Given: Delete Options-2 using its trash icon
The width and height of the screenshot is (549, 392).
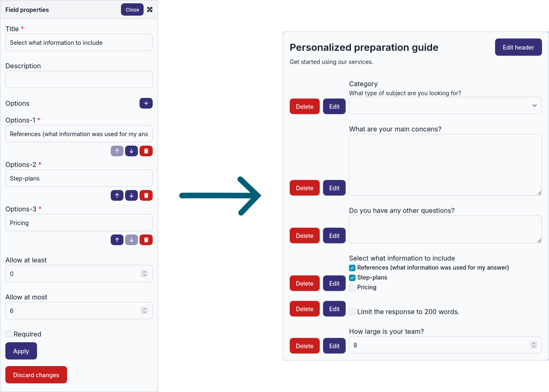Looking at the screenshot, I should point(146,195).
